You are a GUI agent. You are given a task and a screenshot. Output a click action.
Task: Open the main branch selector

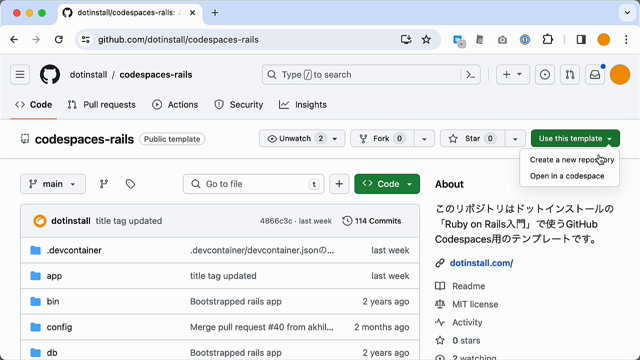coord(53,184)
